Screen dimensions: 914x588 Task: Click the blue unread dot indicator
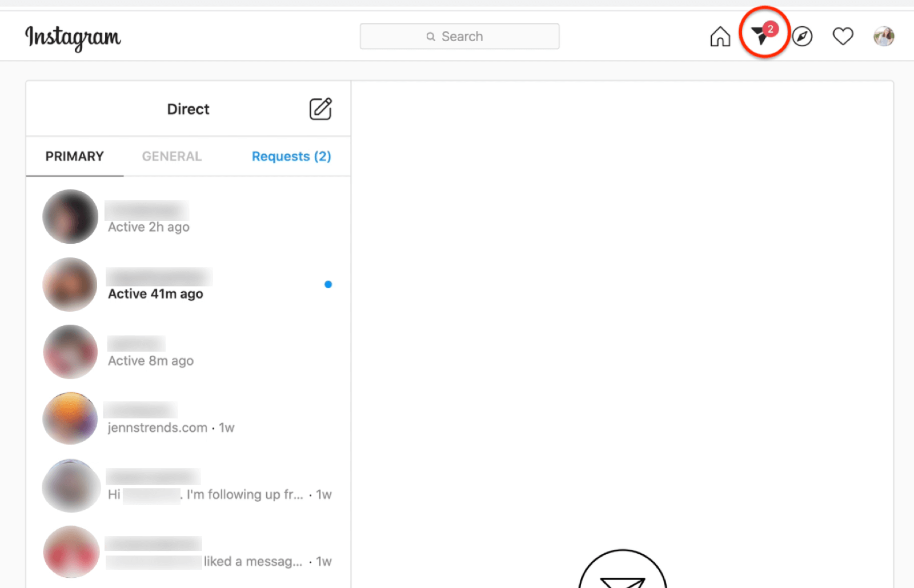click(x=328, y=284)
